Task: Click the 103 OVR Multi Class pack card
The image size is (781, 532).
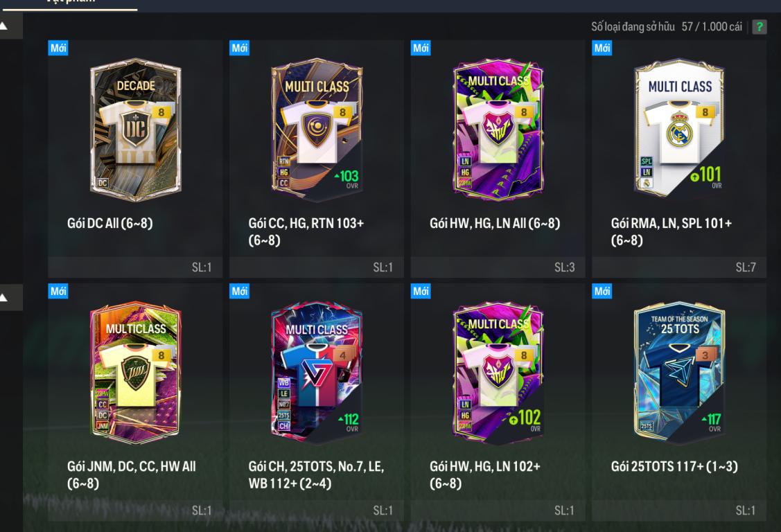Action: coord(317,130)
